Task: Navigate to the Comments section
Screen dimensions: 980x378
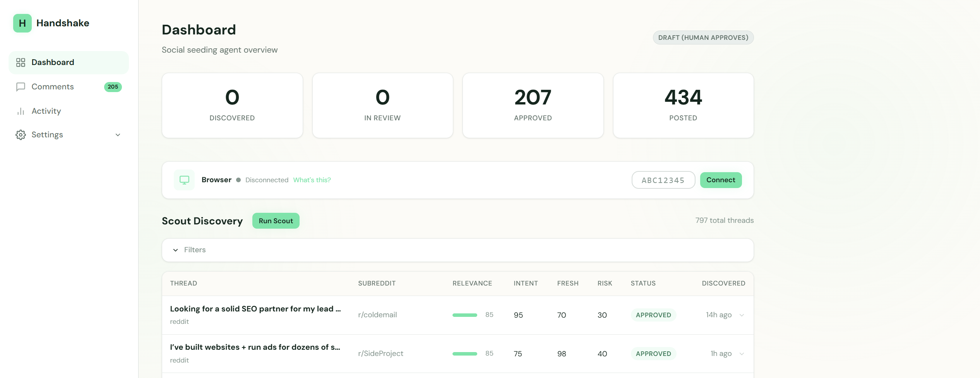Action: [53, 87]
